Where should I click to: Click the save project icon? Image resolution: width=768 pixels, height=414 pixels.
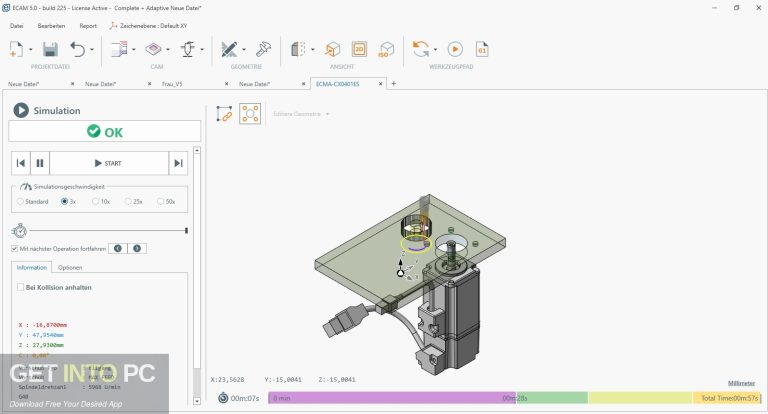pos(50,49)
